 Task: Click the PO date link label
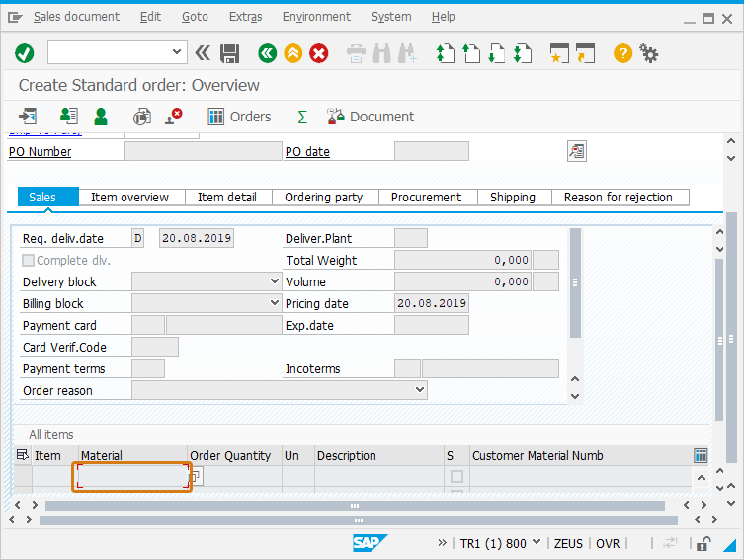[x=307, y=152]
